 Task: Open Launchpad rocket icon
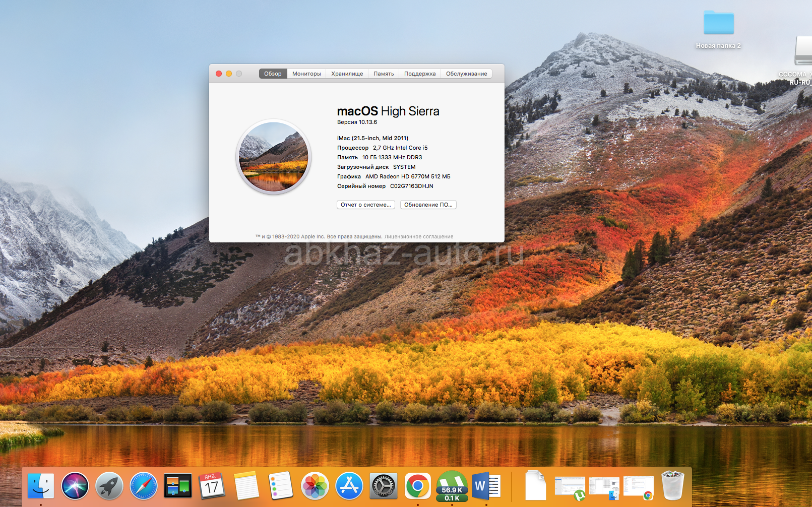click(x=109, y=486)
